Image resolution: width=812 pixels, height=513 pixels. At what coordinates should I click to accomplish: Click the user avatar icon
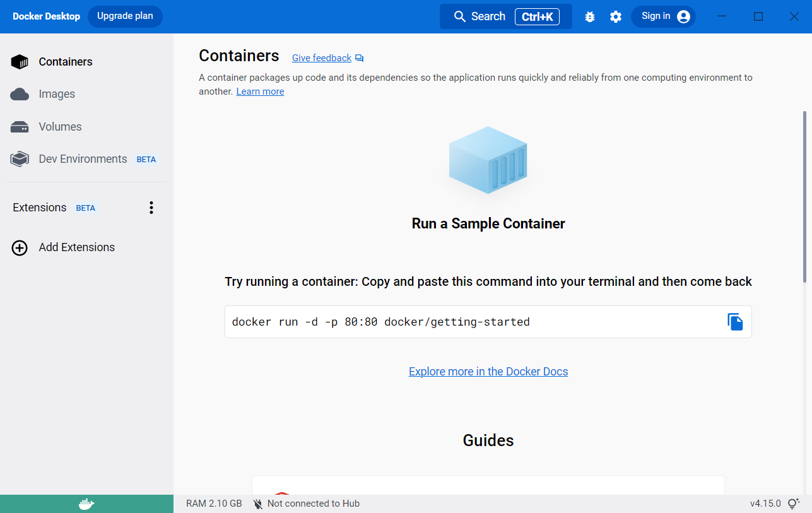[x=683, y=17]
